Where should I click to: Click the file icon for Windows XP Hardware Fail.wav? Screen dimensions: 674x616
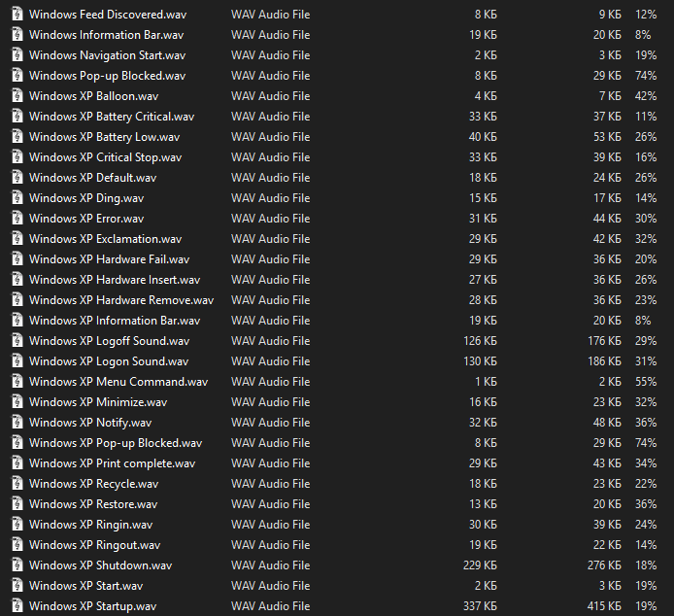(x=17, y=259)
